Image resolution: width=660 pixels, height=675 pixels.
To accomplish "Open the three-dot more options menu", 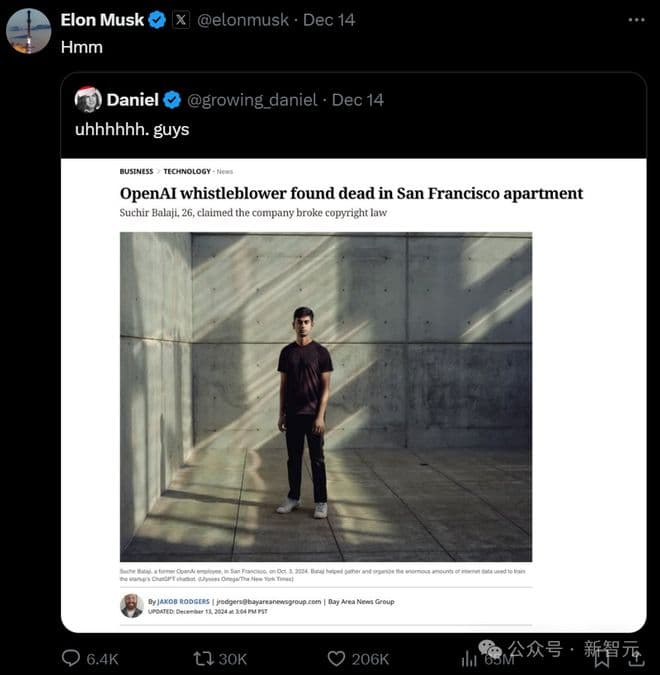I will (636, 20).
